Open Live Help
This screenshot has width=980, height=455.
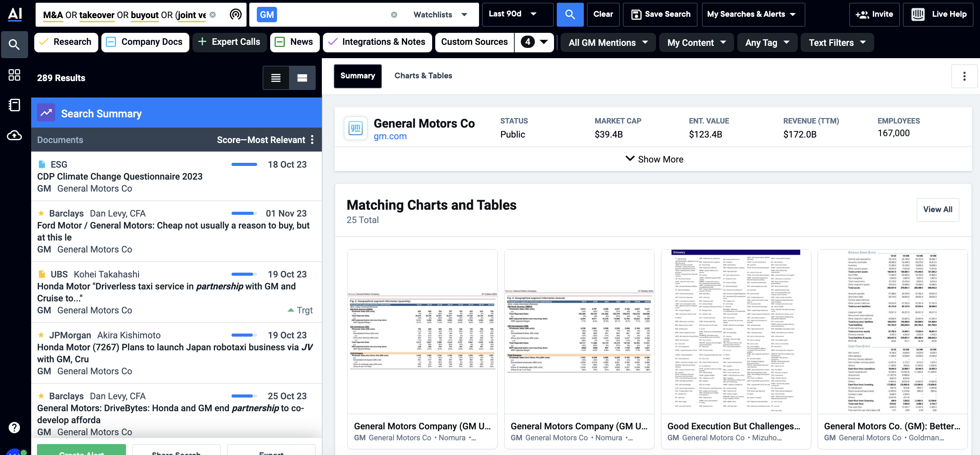(x=938, y=14)
